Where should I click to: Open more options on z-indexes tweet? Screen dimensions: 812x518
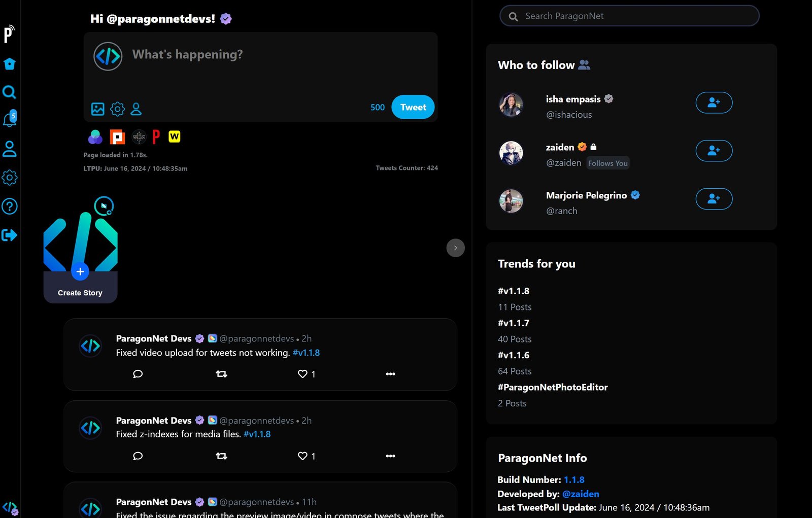point(390,456)
